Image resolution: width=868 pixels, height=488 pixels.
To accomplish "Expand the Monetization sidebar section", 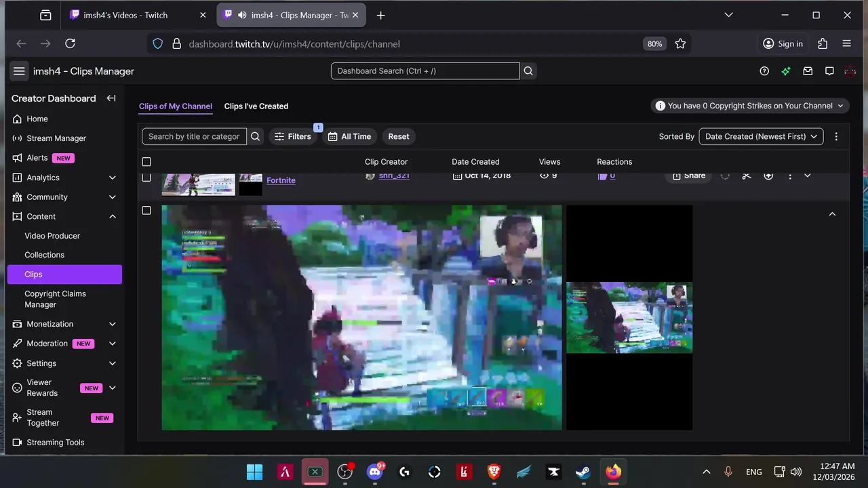I will (x=113, y=324).
